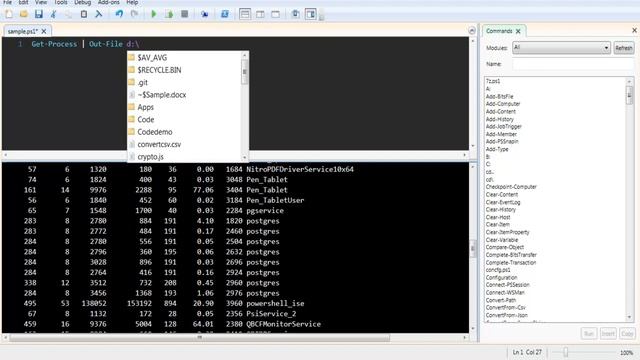The width and height of the screenshot is (640, 360).
Task: Click the commands list vertical scrollbar thumb
Action: (x=629, y=95)
